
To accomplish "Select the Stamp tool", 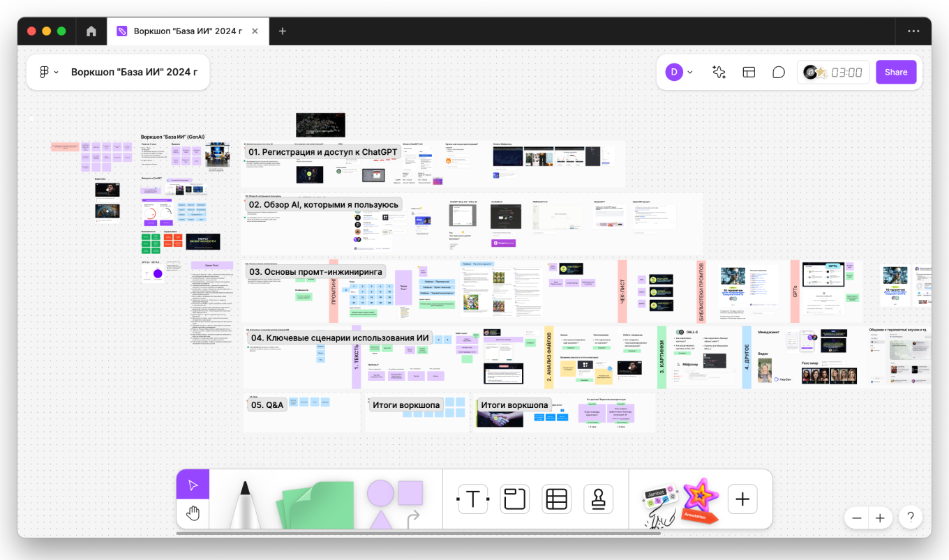I will [x=598, y=499].
